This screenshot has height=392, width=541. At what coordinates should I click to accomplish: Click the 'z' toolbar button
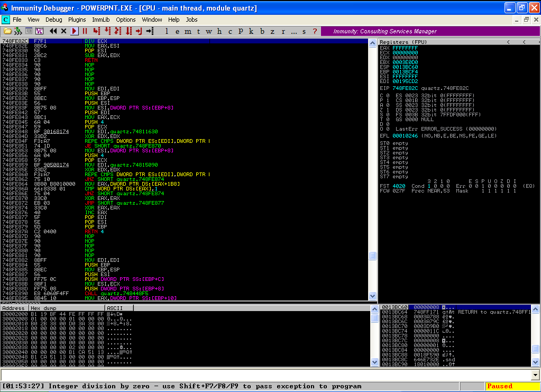[272, 31]
